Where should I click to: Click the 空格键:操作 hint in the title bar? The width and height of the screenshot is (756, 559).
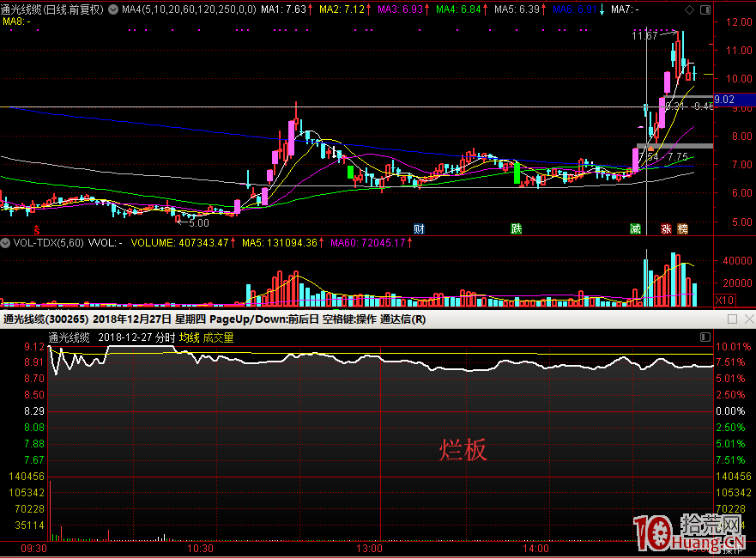(349, 319)
